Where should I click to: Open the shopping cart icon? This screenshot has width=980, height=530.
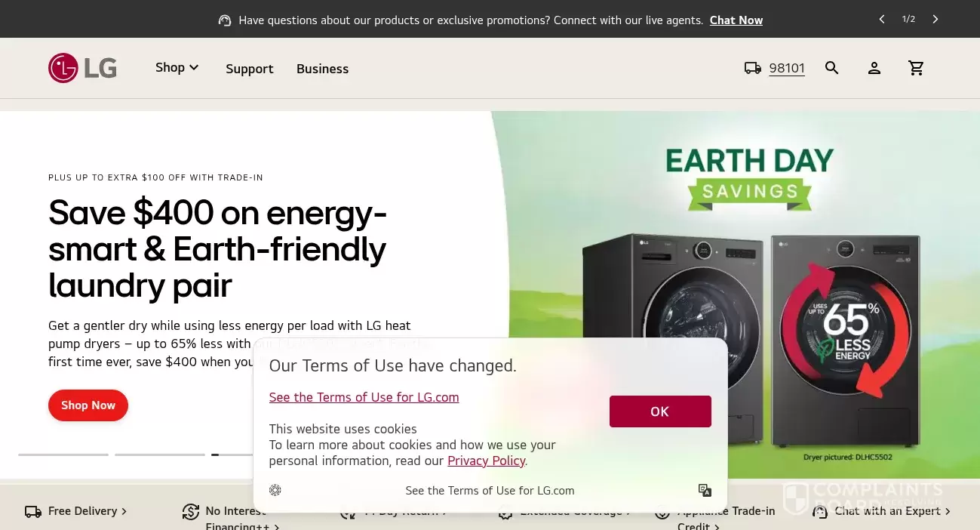[x=917, y=68]
